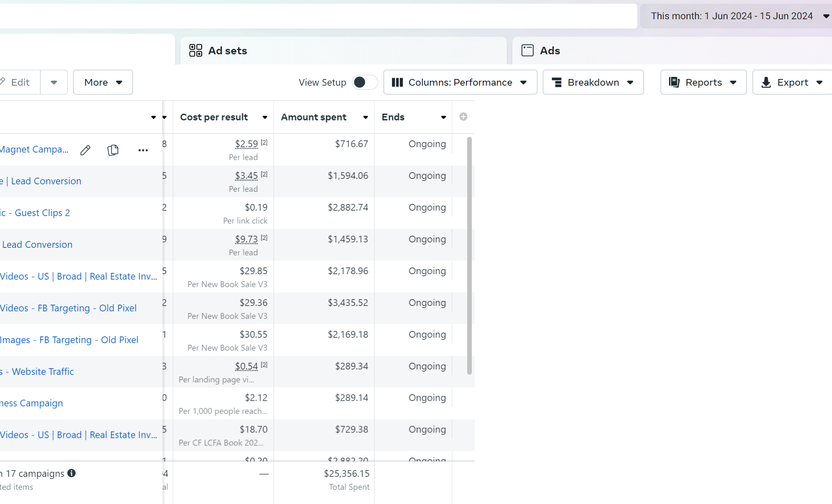Click the info icon beside 17 campaigns

point(71,473)
